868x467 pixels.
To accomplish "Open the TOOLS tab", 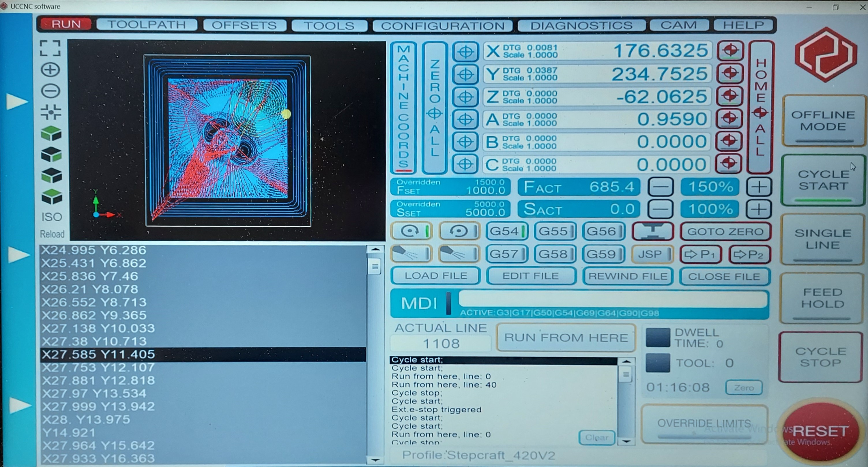I will click(329, 26).
